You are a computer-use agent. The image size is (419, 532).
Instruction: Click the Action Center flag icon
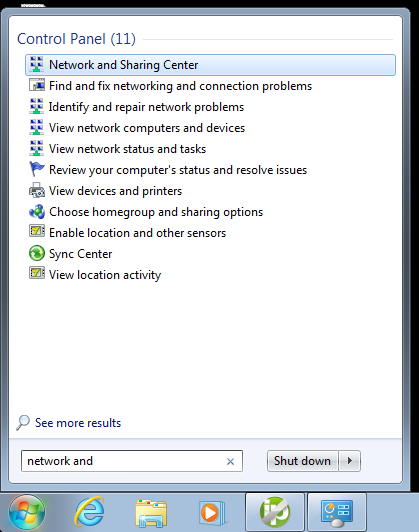(37, 169)
